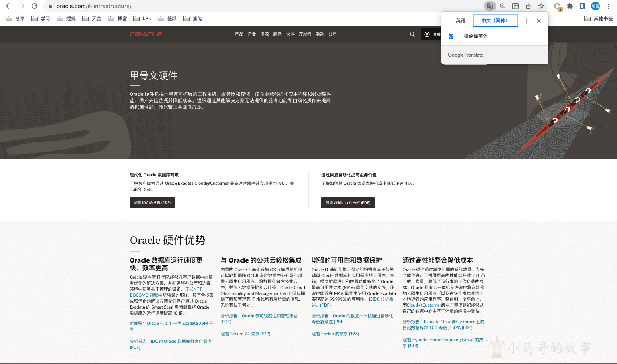Bookmark this page with the star
This screenshot has height=364, width=617.
[x=541, y=6]
